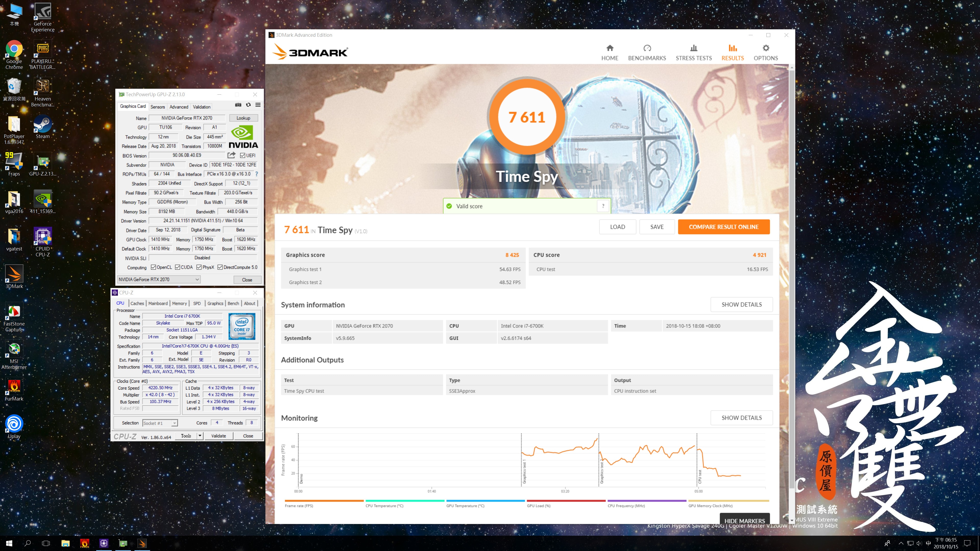Image resolution: width=980 pixels, height=551 pixels.
Task: Show details for System information
Action: click(x=741, y=304)
